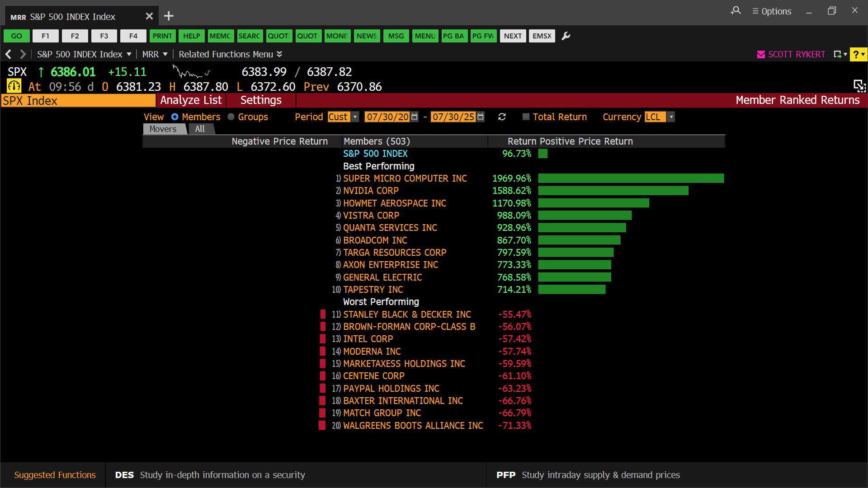This screenshot has height=488, width=868.
Task: Click the red bar beside Walgreens Boots Alliance
Action: click(x=322, y=426)
